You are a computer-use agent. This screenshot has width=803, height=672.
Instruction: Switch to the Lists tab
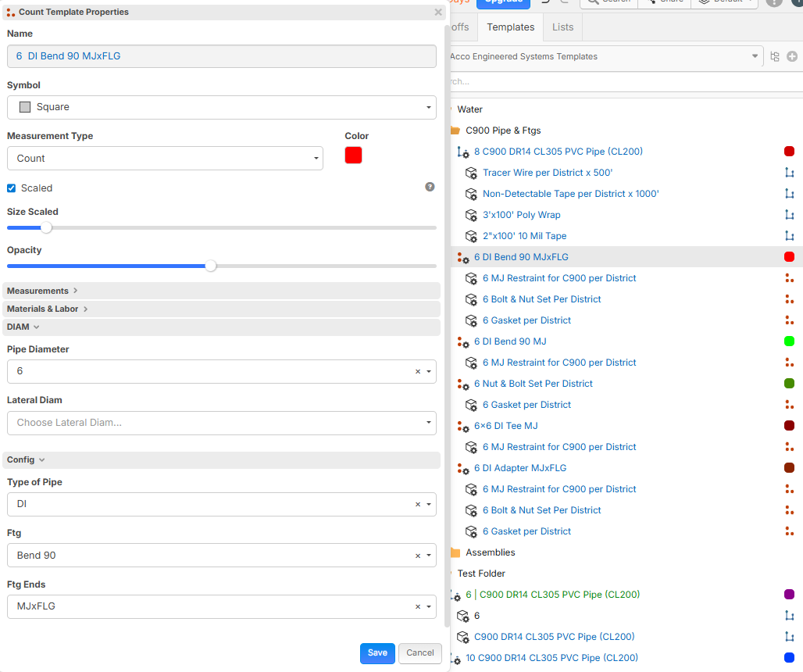562,27
